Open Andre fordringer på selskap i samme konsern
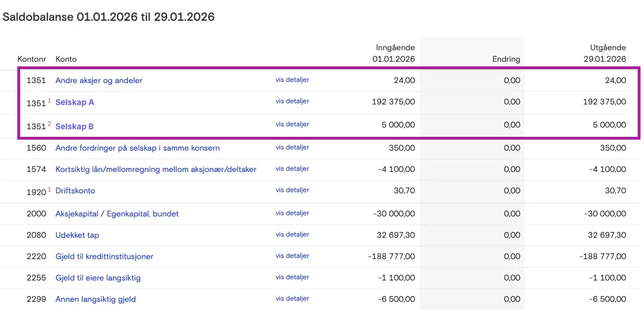 [x=137, y=148]
